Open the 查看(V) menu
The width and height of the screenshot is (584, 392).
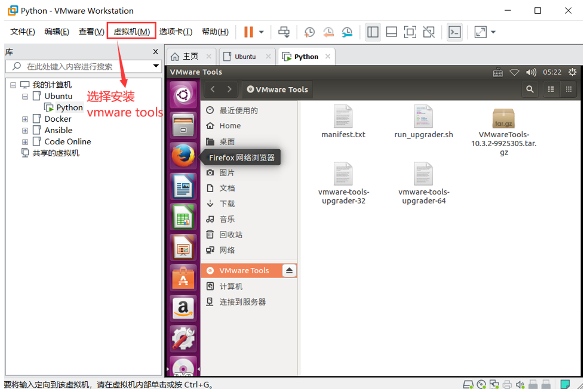(x=91, y=32)
